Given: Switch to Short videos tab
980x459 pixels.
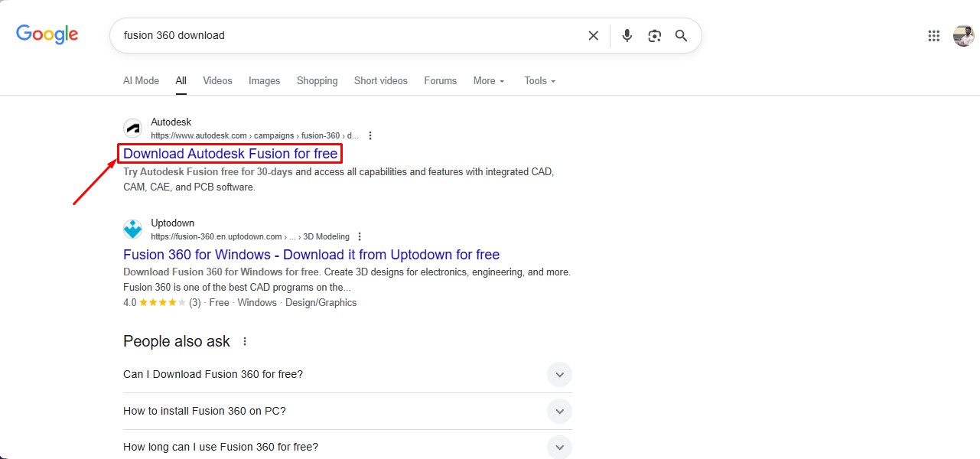Looking at the screenshot, I should pos(381,81).
